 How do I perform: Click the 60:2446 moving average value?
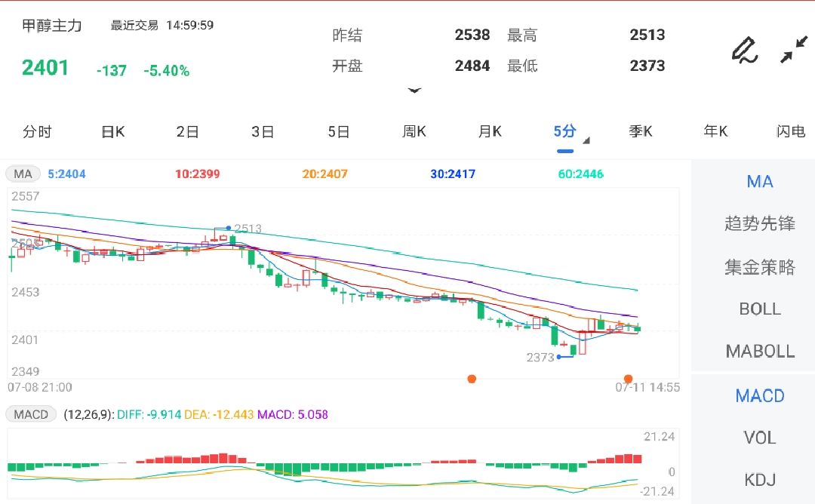[580, 174]
